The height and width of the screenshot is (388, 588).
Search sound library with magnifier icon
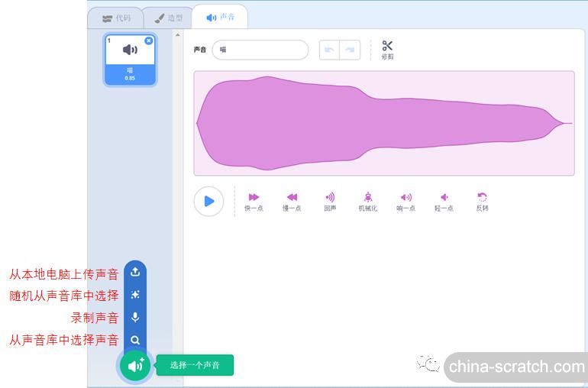(135, 340)
